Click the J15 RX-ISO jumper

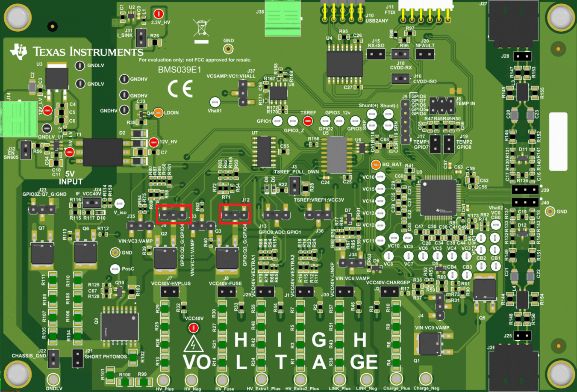pyautogui.click(x=376, y=54)
